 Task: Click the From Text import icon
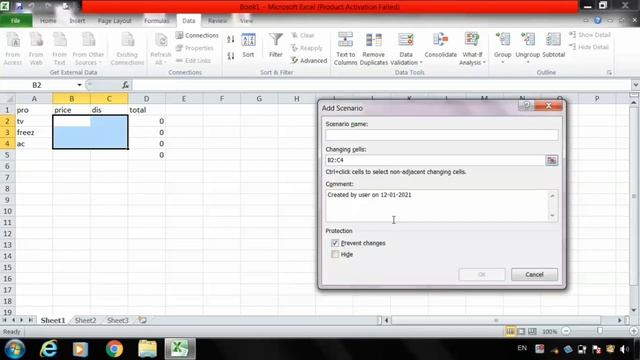click(x=60, y=49)
